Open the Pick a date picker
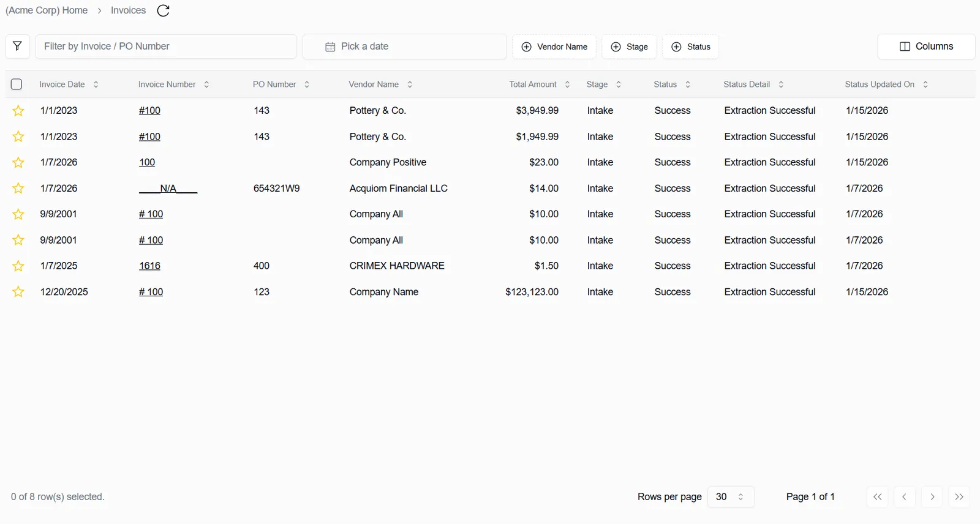Viewport: 980px width, 524px height. (x=404, y=47)
